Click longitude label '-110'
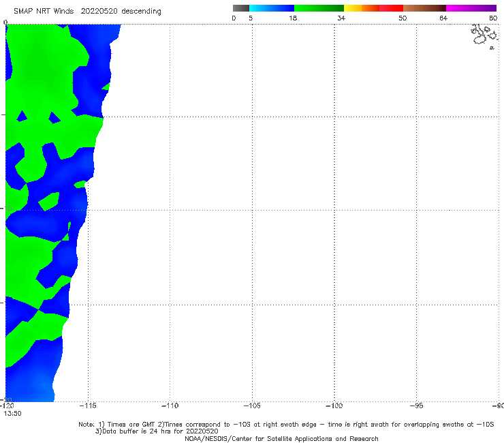Screen dimensions: 504x443 coord(170,406)
